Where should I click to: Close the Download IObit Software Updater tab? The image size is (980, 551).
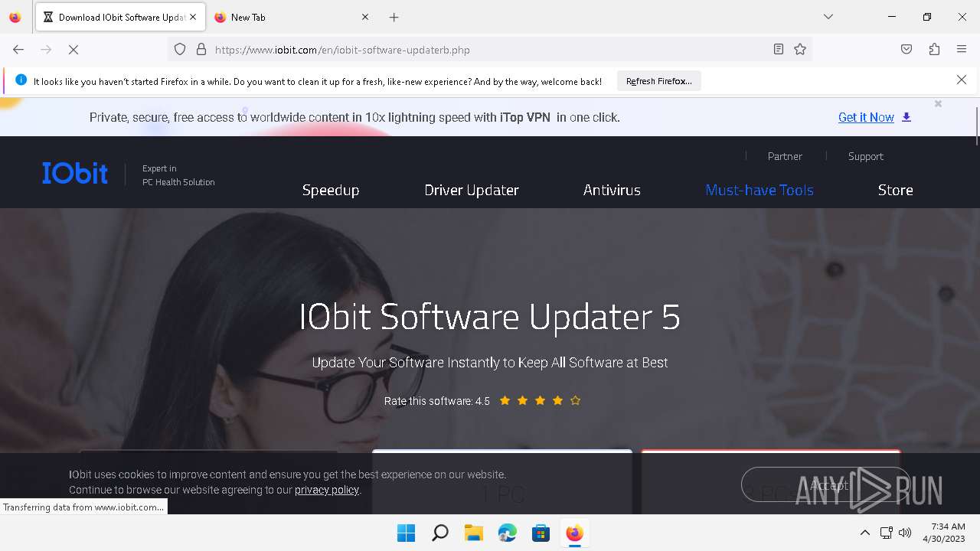[x=193, y=17]
